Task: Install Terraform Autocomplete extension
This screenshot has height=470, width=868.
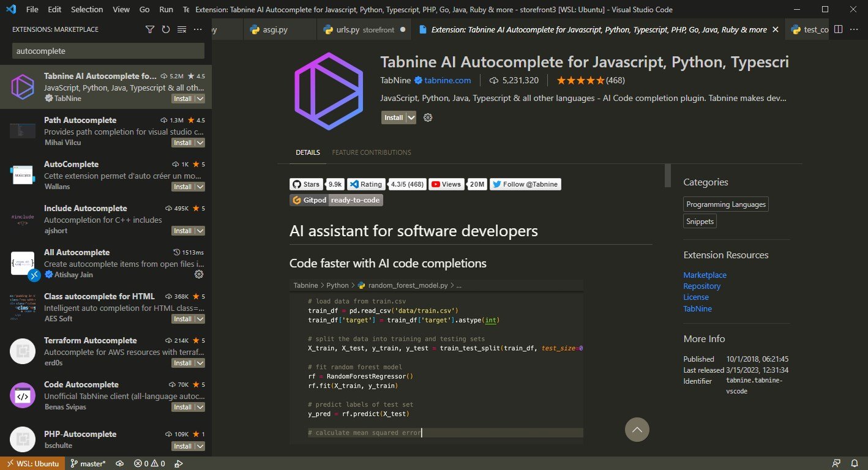Action: pyautogui.click(x=182, y=363)
